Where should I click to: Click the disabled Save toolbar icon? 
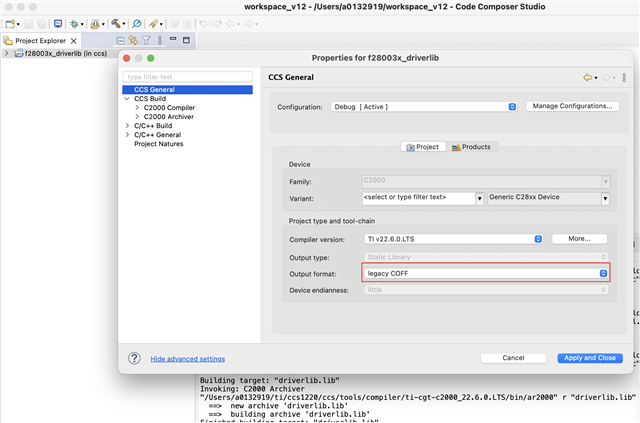[x=28, y=24]
